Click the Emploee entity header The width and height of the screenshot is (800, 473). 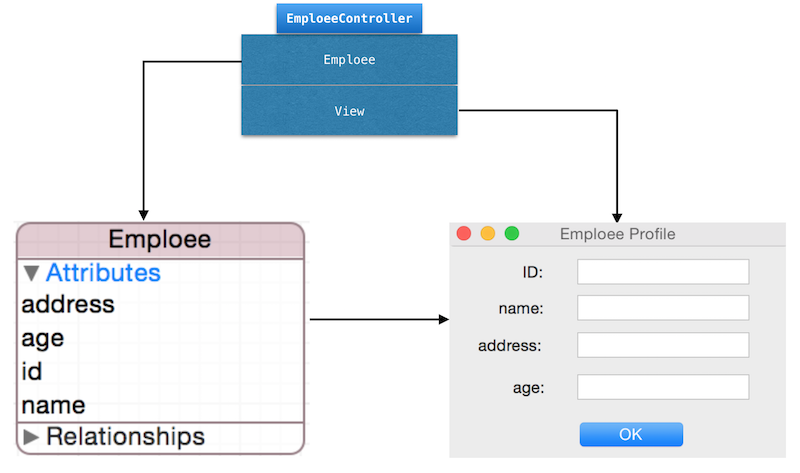(x=160, y=240)
